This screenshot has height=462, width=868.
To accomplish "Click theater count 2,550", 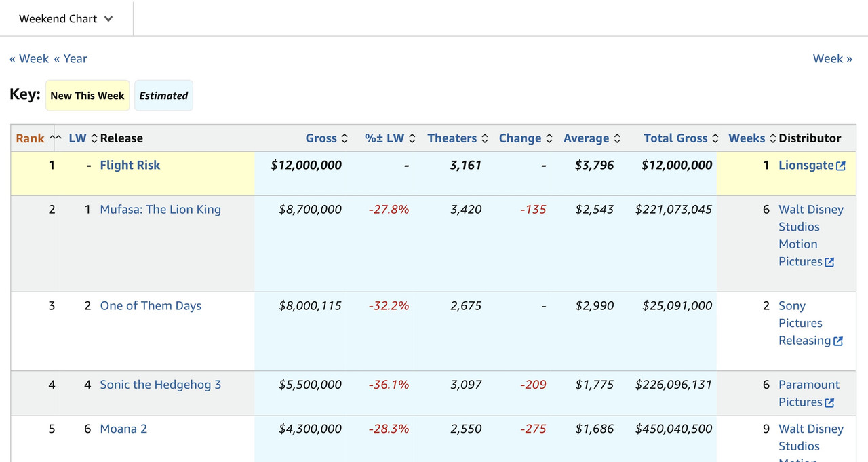I will [466, 429].
